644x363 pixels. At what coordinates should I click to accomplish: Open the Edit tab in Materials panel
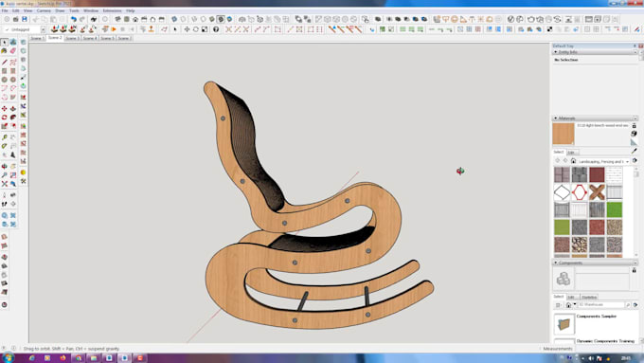[572, 153]
